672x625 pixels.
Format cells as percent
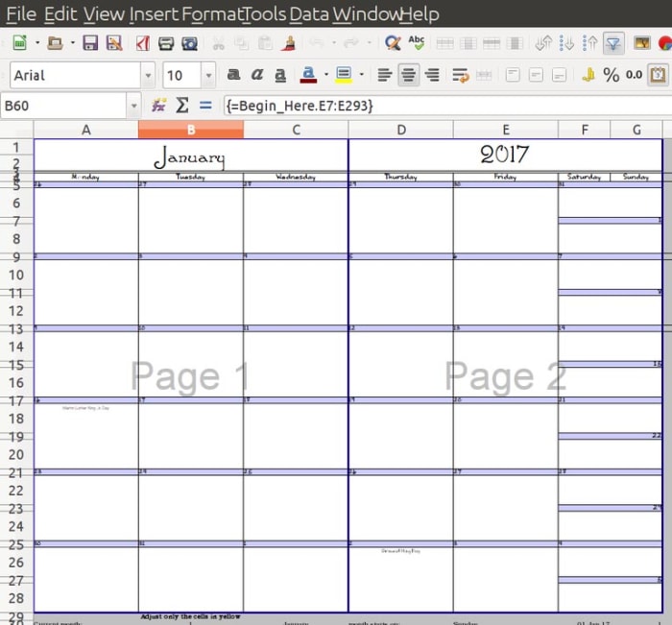[x=611, y=75]
